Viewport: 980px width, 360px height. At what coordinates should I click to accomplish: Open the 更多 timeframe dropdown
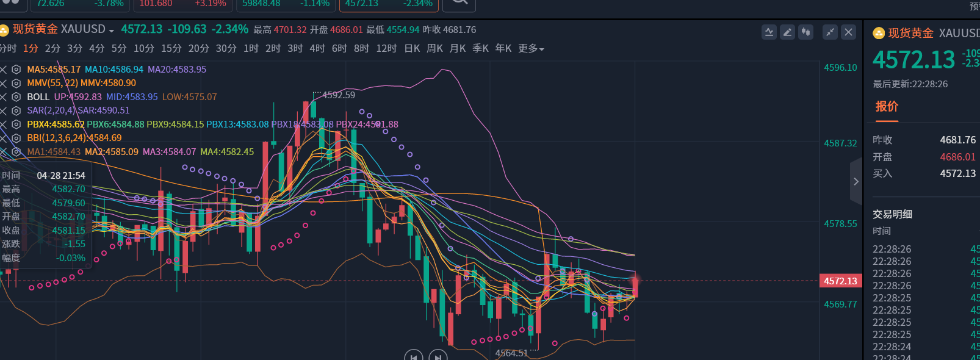point(531,48)
